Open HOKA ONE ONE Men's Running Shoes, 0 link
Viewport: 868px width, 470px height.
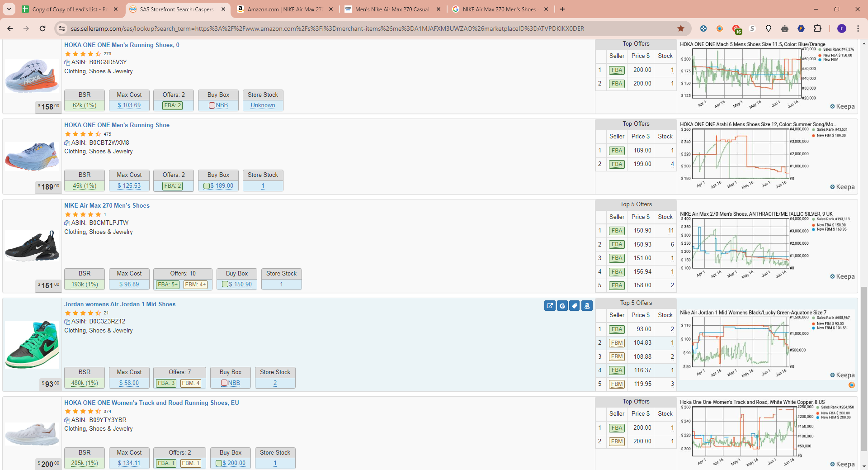tap(122, 45)
